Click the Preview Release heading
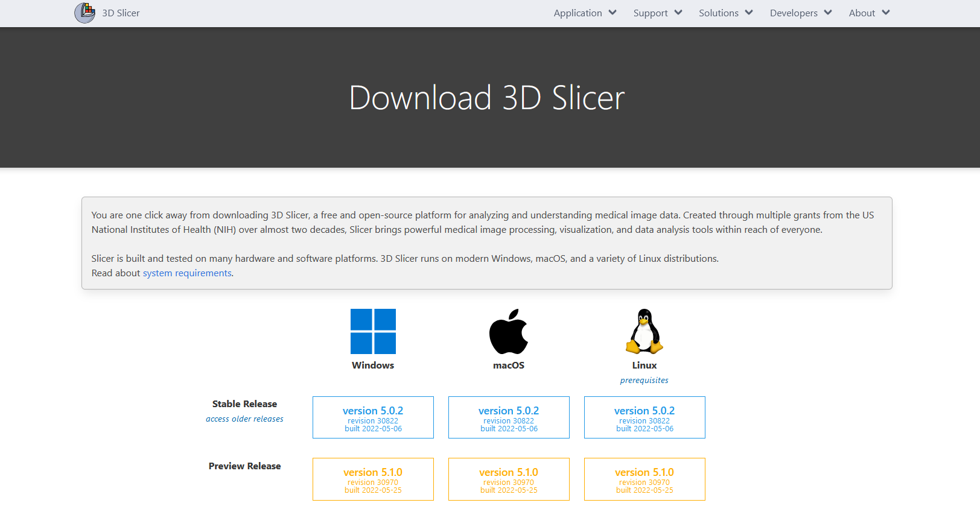Viewport: 980px width, 532px height. pos(244,466)
